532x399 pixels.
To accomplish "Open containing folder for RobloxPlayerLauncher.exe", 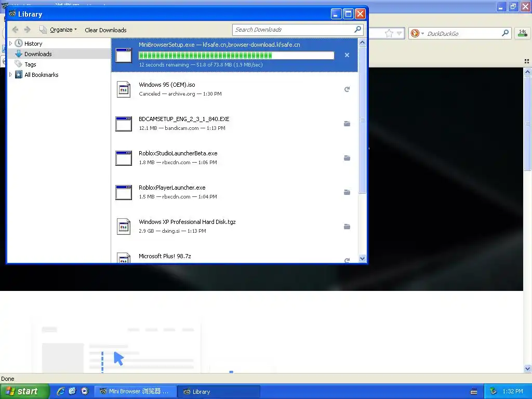I will (347, 192).
